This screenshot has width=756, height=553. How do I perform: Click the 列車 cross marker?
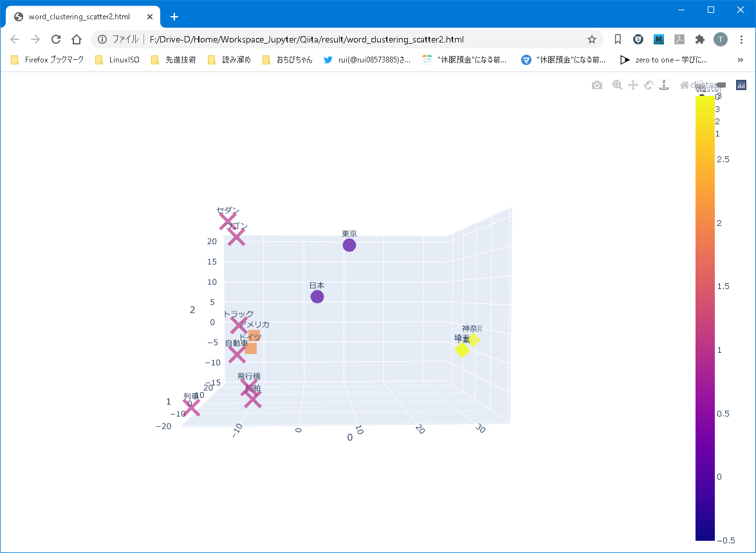191,408
